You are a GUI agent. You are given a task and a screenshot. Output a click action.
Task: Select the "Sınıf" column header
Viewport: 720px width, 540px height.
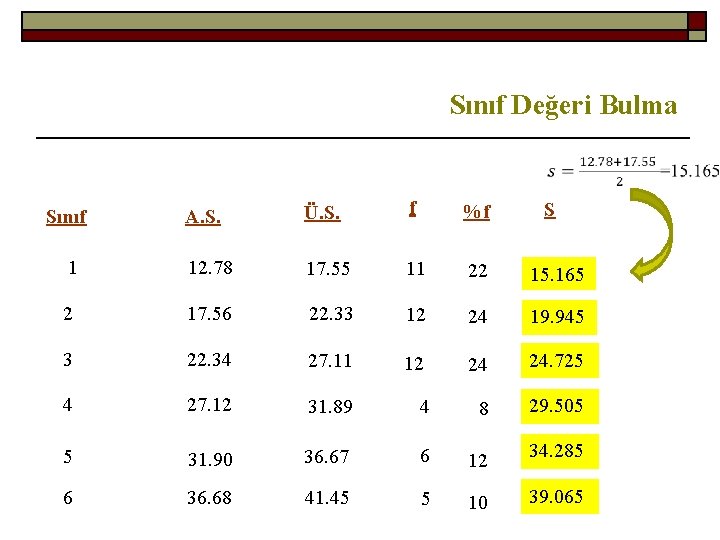pyautogui.click(x=66, y=217)
